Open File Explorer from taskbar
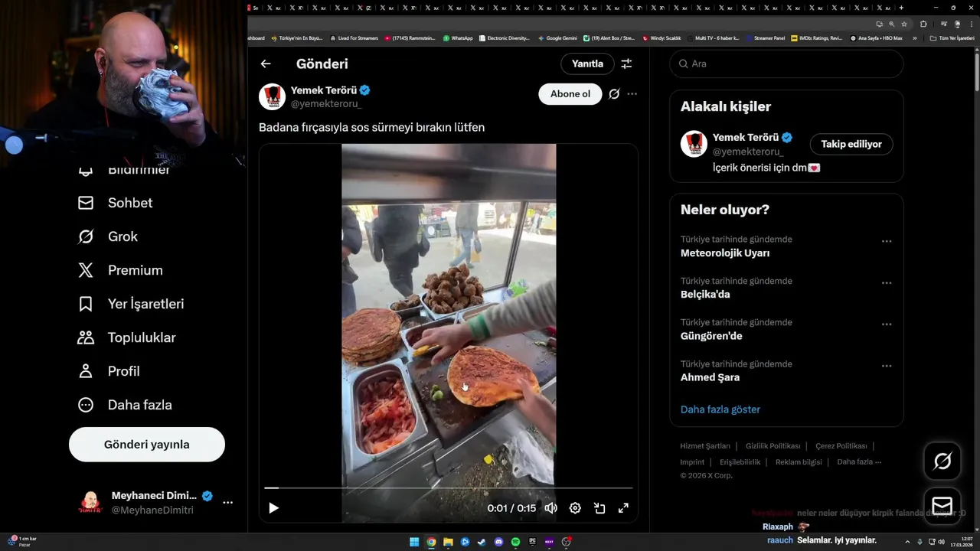This screenshot has width=980, height=551. (x=448, y=542)
